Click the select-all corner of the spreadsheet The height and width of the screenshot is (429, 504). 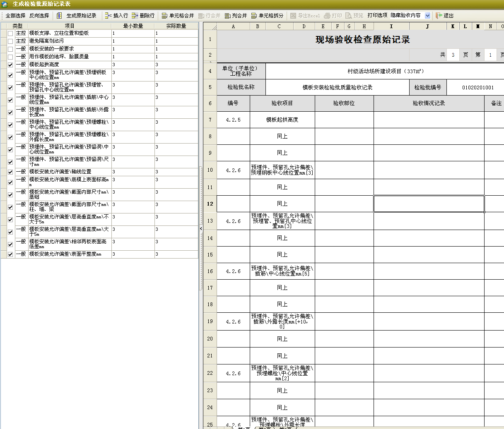tap(210, 26)
